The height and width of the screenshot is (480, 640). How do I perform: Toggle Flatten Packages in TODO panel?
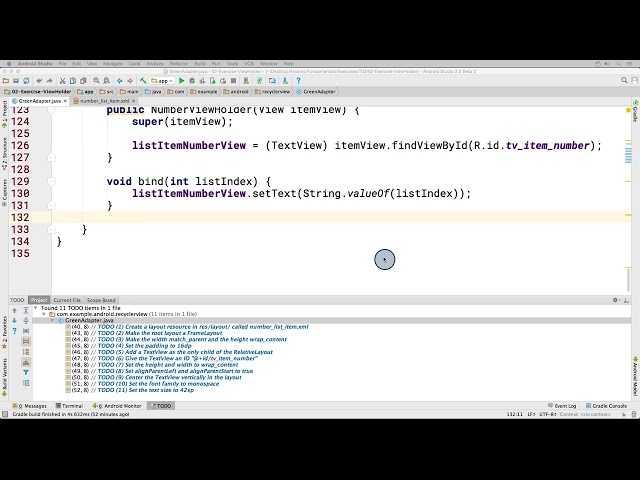point(26,352)
